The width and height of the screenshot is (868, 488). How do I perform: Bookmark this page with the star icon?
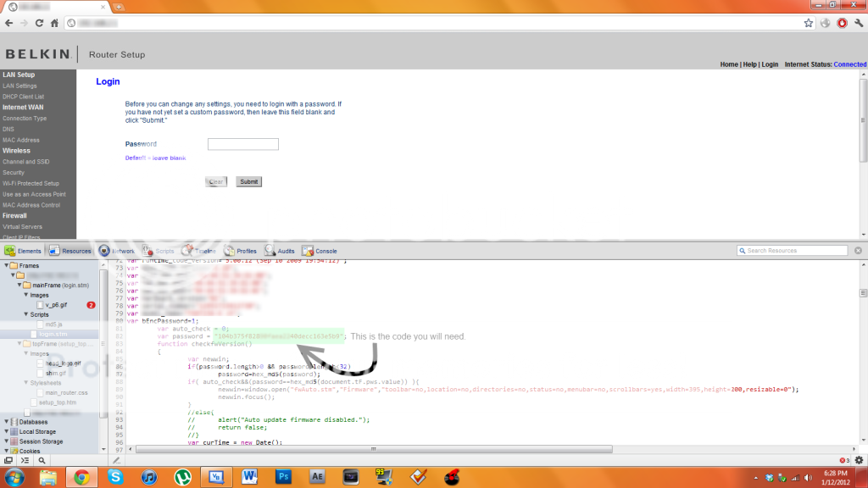808,23
